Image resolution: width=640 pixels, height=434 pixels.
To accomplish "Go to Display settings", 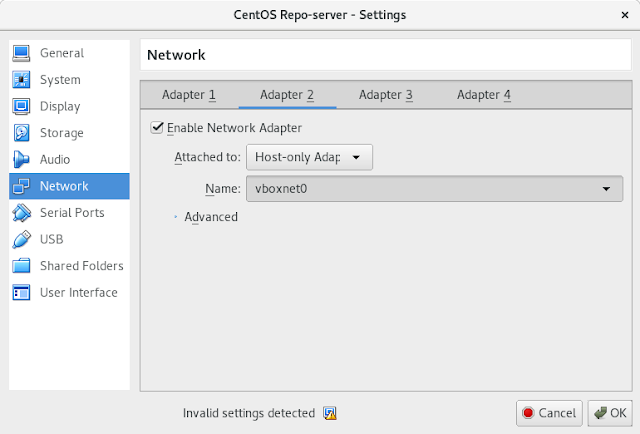I will (x=69, y=106).
